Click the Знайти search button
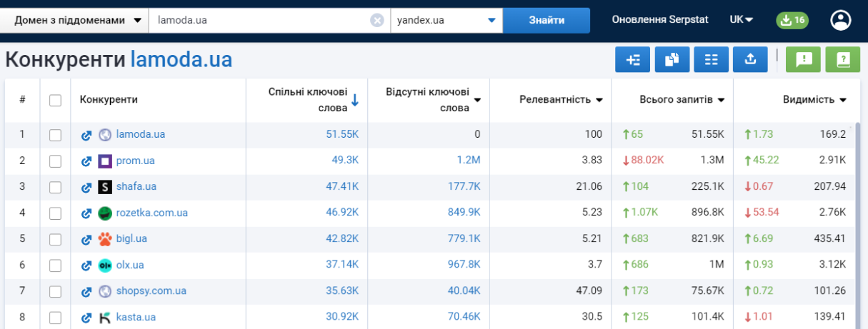This screenshot has height=329, width=868. pyautogui.click(x=547, y=21)
